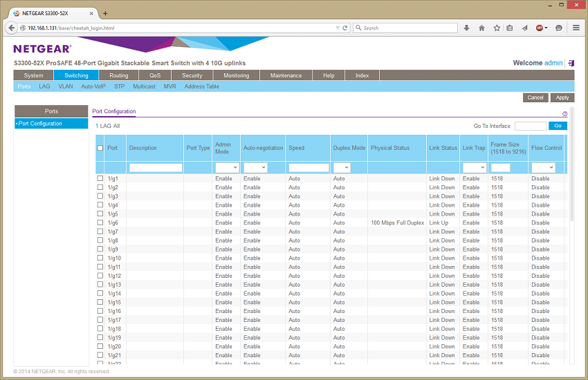Select the checkbox for port 1/g6
This screenshot has width=588, height=380.
pos(100,222)
